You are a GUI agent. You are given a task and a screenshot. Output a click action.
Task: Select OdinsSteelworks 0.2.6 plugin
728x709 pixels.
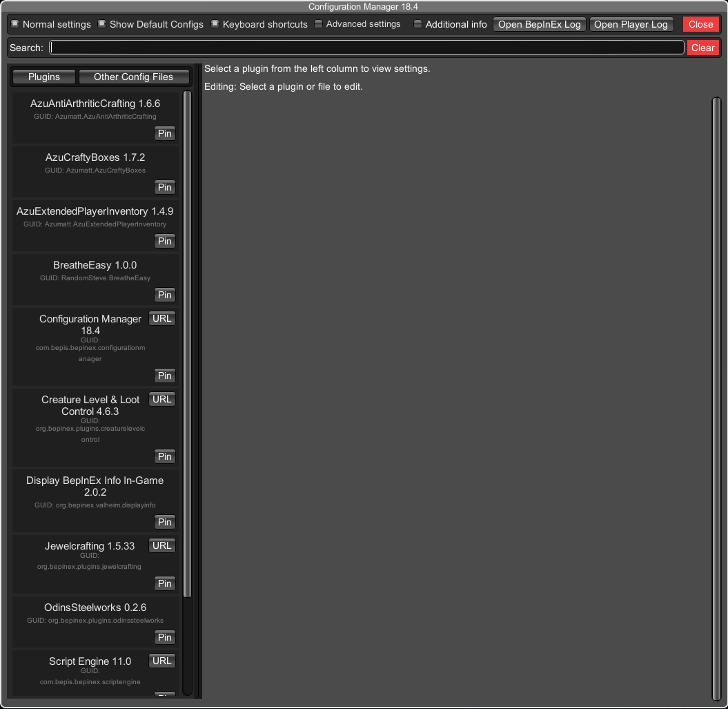(95, 608)
